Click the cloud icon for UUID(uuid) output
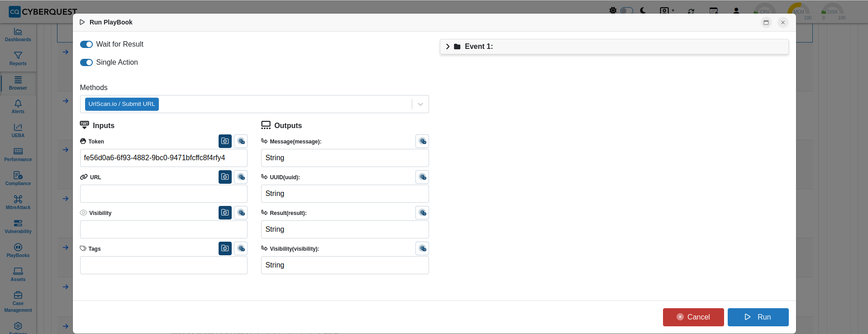The image size is (868, 334). (422, 177)
